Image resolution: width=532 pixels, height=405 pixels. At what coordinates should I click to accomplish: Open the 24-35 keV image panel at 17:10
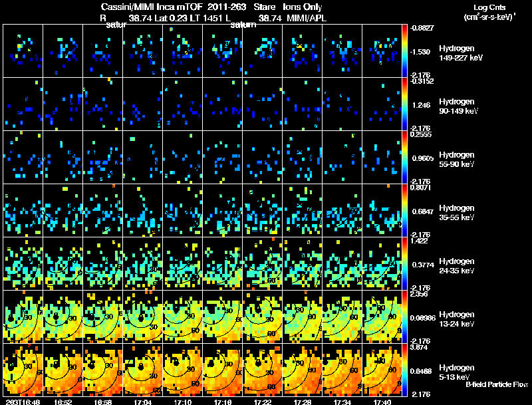(x=182, y=263)
